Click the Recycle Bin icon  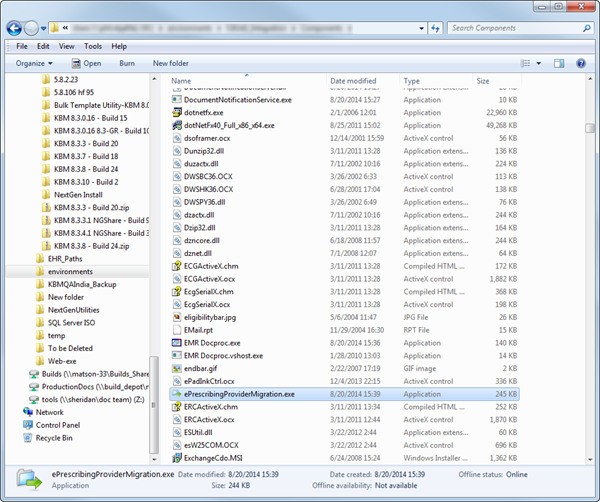pos(28,438)
